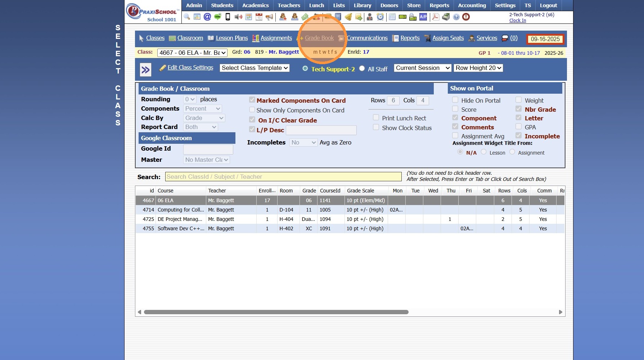Toggle the Print Lunch Rect checkbox
Image resolution: width=644 pixels, height=360 pixels.
[376, 117]
